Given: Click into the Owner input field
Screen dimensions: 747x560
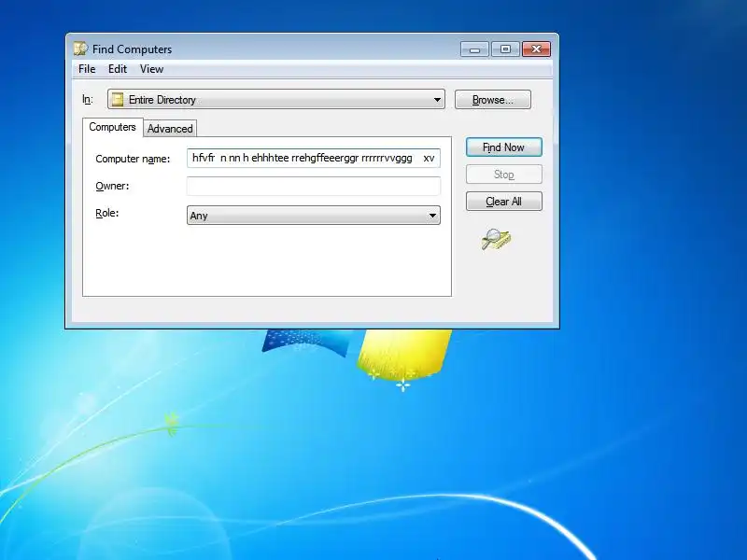Looking at the screenshot, I should pos(314,186).
